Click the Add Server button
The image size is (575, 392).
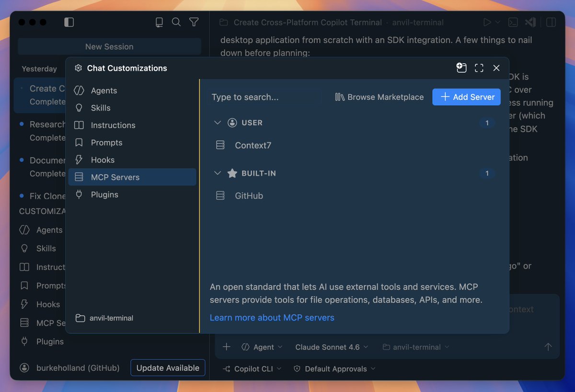pos(466,97)
